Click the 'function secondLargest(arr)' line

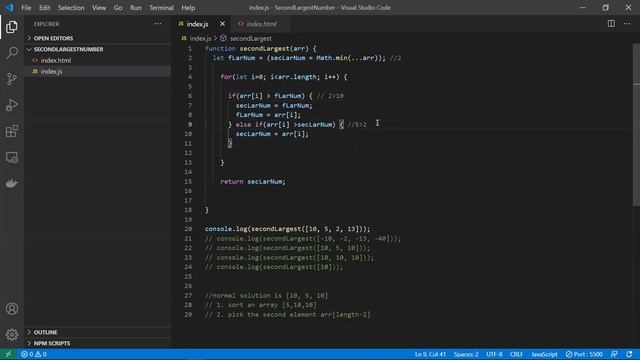260,49
